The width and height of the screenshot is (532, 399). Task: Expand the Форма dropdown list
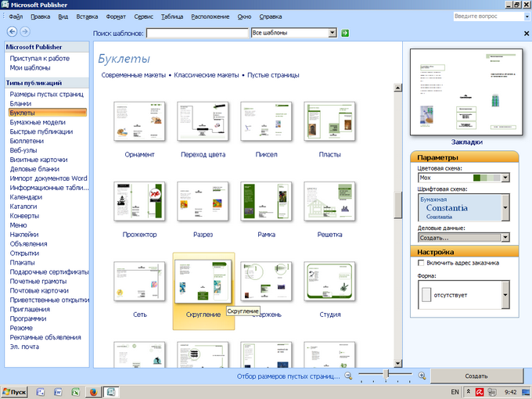[505, 297]
